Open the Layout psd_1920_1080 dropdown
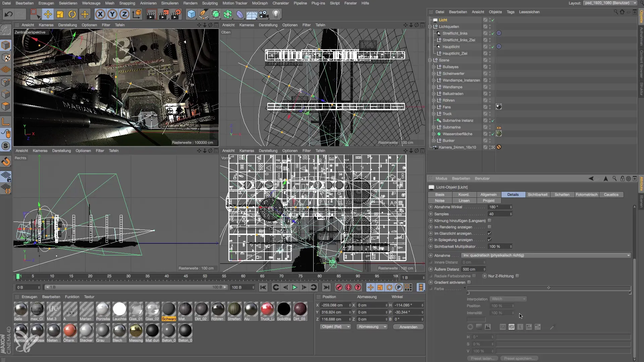 click(x=610, y=3)
